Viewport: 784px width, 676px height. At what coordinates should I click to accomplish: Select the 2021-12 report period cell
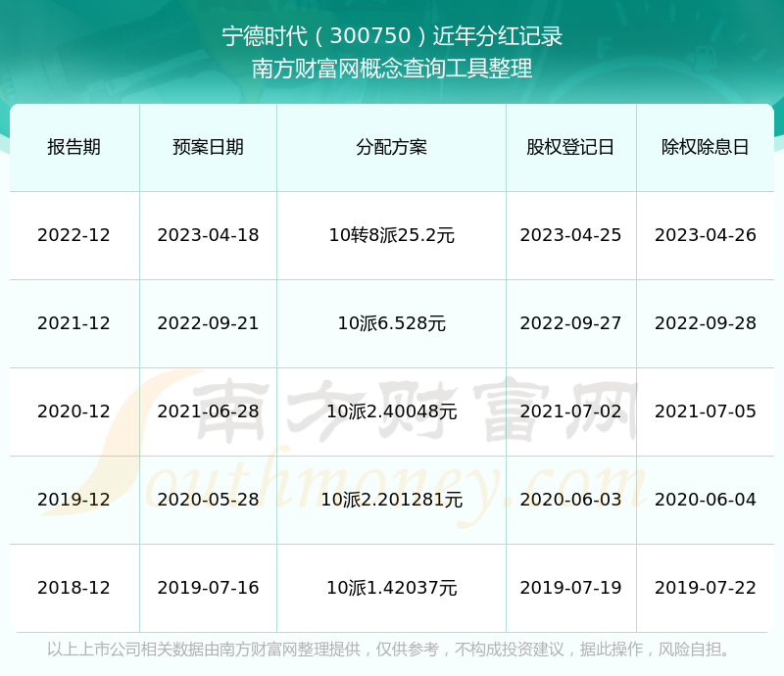tap(74, 323)
